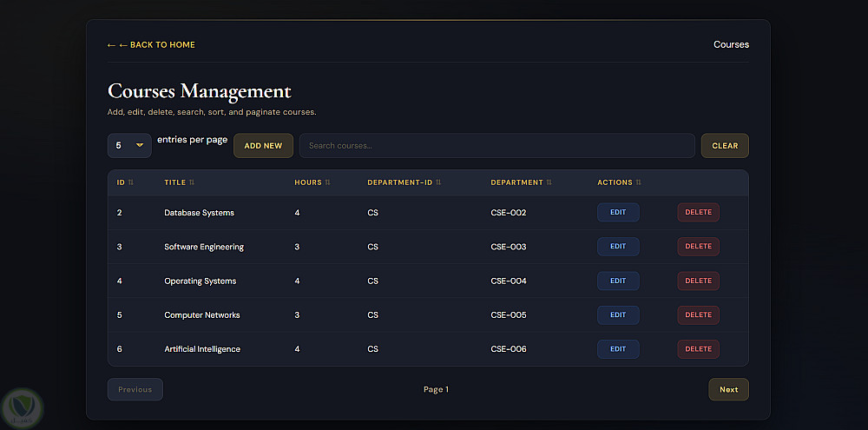Image resolution: width=868 pixels, height=430 pixels.
Task: Click the Previous page button
Action: point(135,390)
